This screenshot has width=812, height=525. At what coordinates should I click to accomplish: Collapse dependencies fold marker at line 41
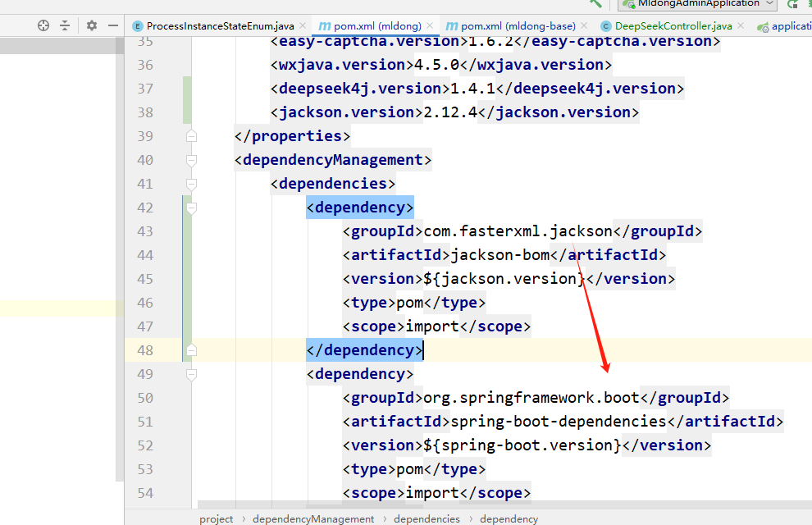pyautogui.click(x=191, y=184)
